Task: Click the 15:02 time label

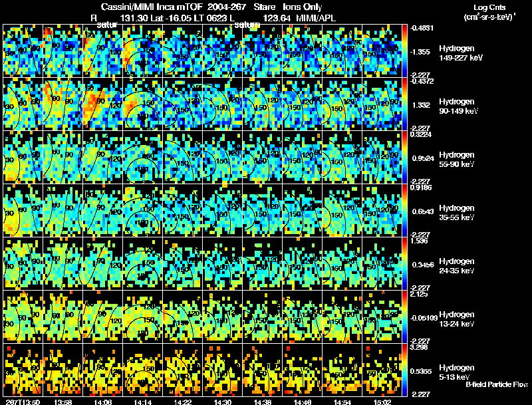Action: point(382,402)
